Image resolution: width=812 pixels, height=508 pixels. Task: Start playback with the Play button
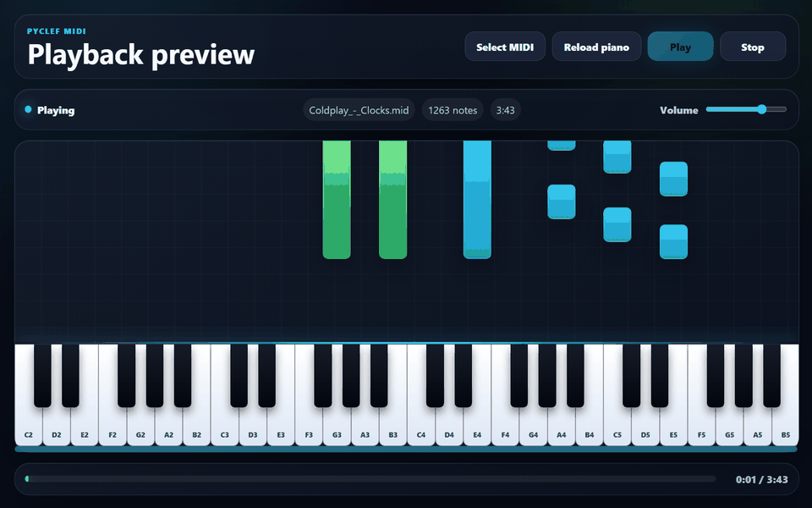[680, 47]
